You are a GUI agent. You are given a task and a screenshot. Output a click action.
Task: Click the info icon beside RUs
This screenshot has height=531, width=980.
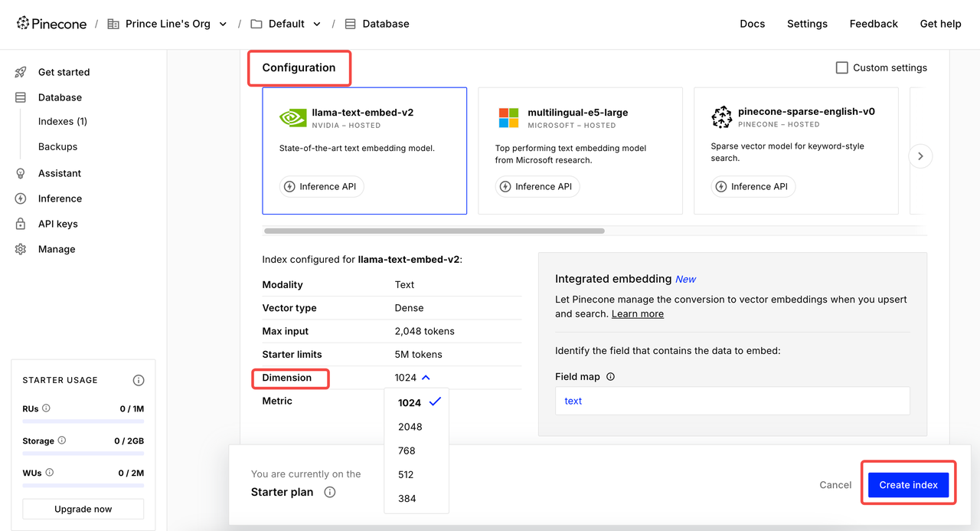coord(46,408)
